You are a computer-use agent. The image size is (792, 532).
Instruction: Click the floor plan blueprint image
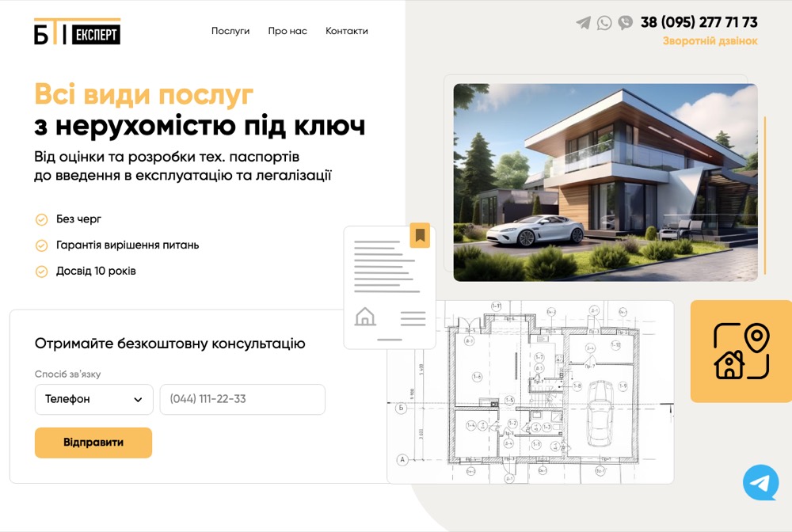pyautogui.click(x=531, y=392)
